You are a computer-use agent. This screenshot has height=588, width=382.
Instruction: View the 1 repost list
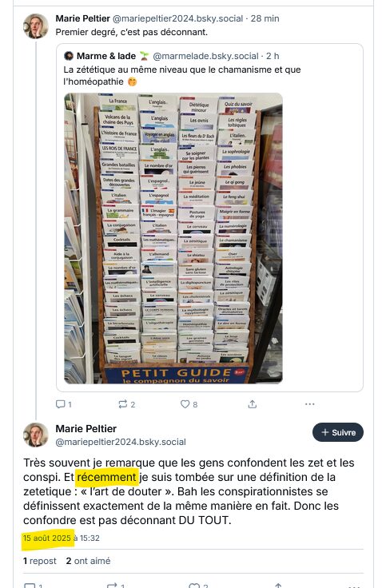click(39, 561)
